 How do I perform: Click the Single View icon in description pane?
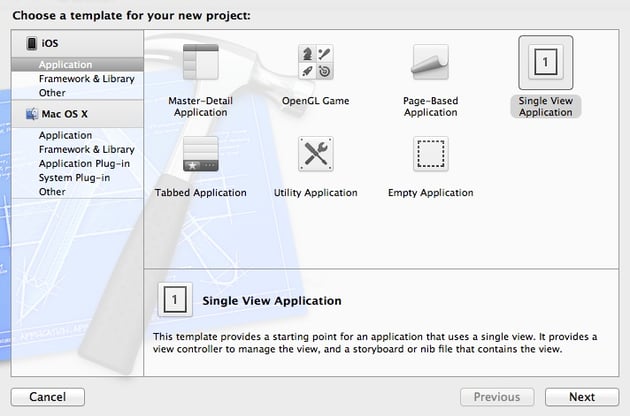(175, 300)
